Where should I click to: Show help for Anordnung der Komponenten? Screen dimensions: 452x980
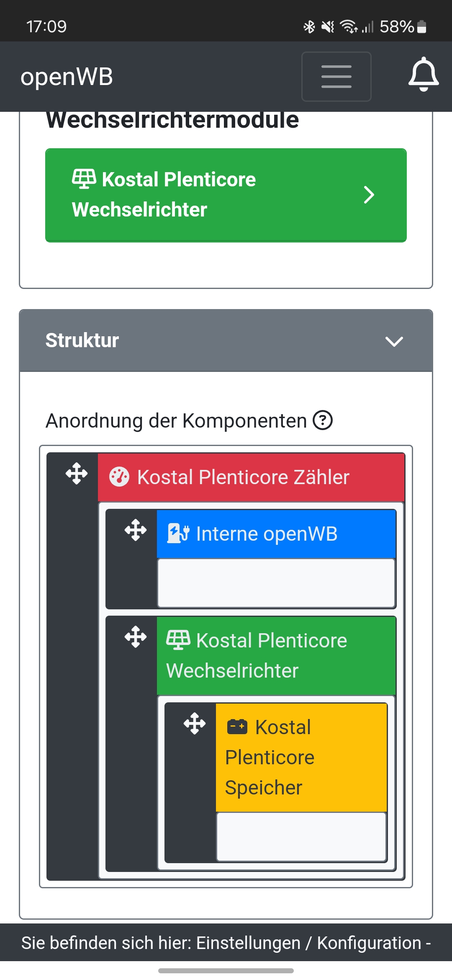(x=323, y=420)
